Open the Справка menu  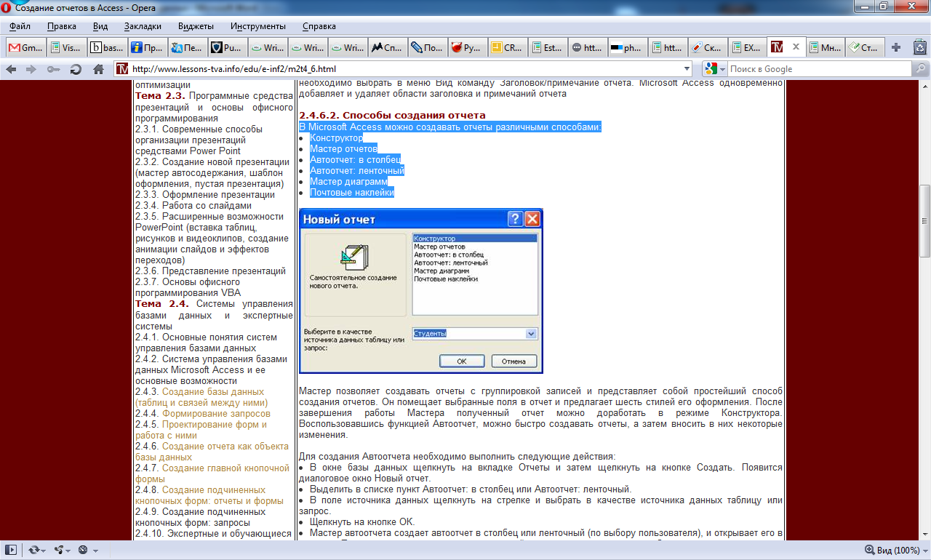click(x=319, y=26)
